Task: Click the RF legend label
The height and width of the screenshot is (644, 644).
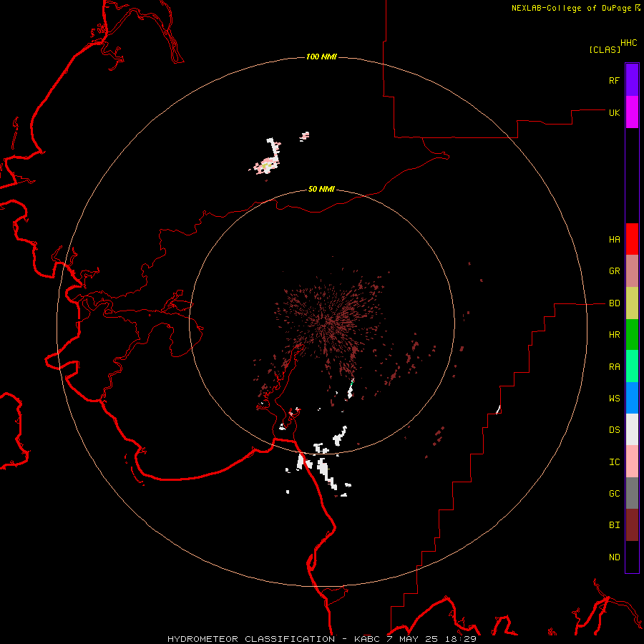Action: click(x=614, y=80)
